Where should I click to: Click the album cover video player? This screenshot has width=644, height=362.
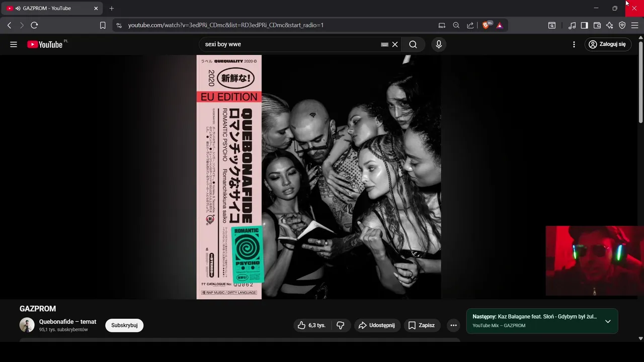coord(318,177)
